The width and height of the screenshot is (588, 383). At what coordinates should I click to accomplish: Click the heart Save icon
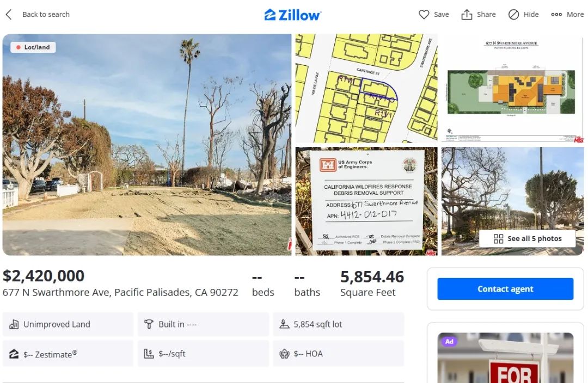click(x=424, y=15)
